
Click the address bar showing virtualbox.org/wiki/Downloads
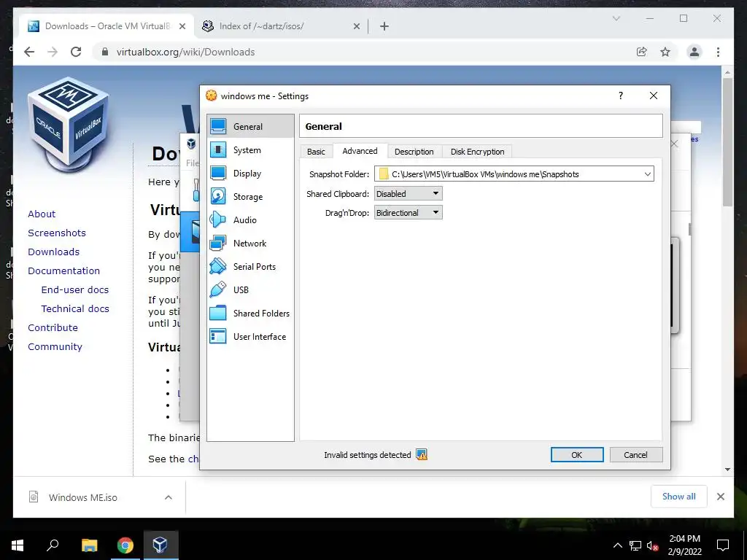186,52
